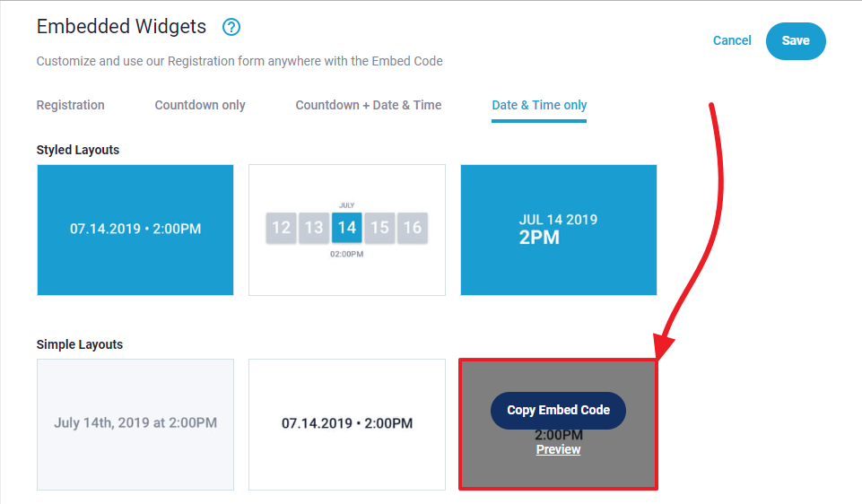Choose the blue 07.14.2019 • 2:00PM styled layout
Screen dimensions: 862x504
(135, 230)
